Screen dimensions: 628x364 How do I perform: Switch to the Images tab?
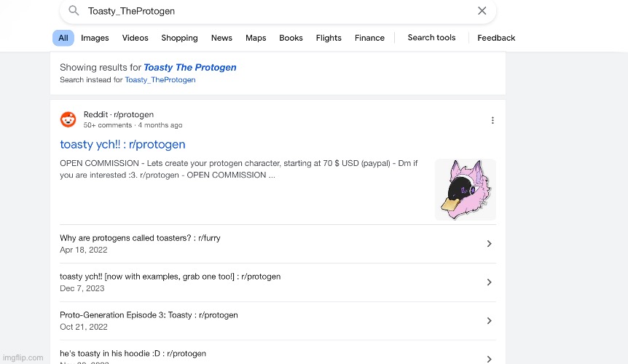[95, 38]
